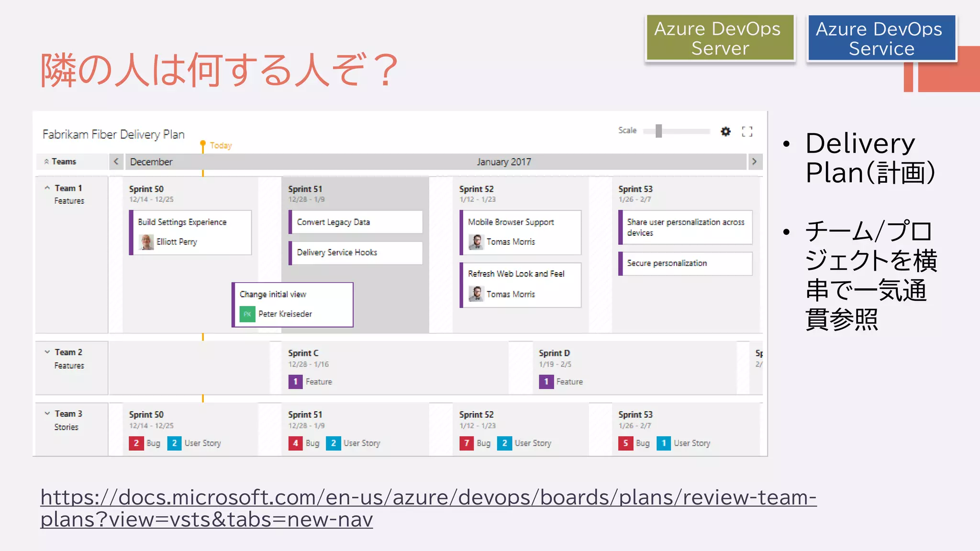Expand the Team 2 row
The height and width of the screenshot is (551, 980).
(47, 352)
